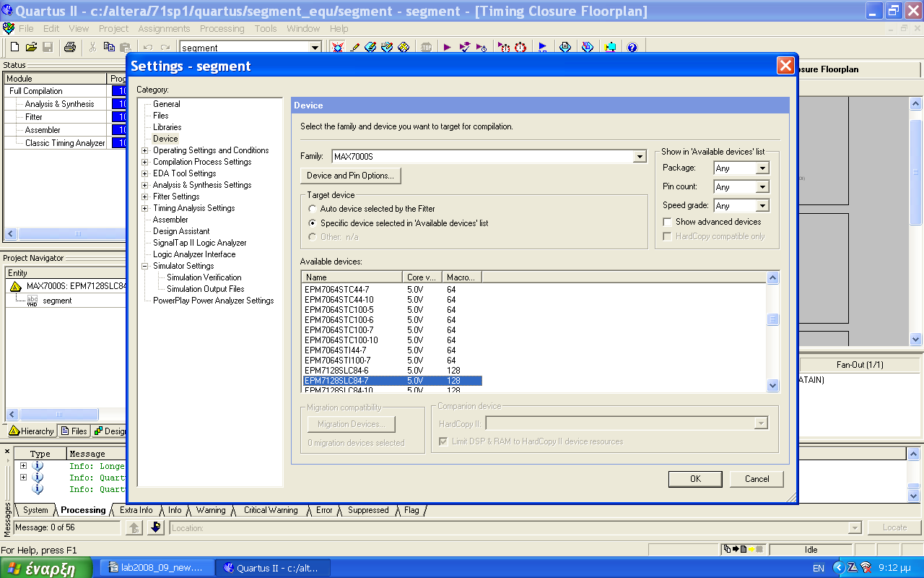Select the Libraries category
This screenshot has height=578, width=924.
coord(167,127)
